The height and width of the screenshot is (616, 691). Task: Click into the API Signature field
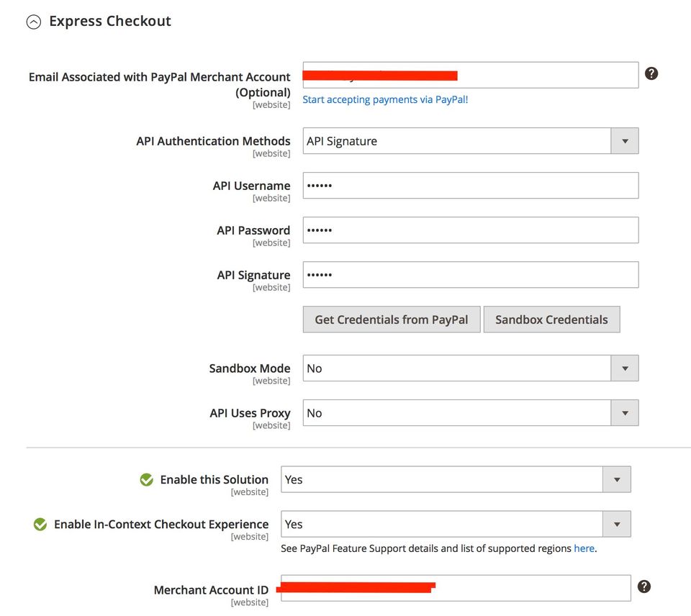tap(471, 275)
